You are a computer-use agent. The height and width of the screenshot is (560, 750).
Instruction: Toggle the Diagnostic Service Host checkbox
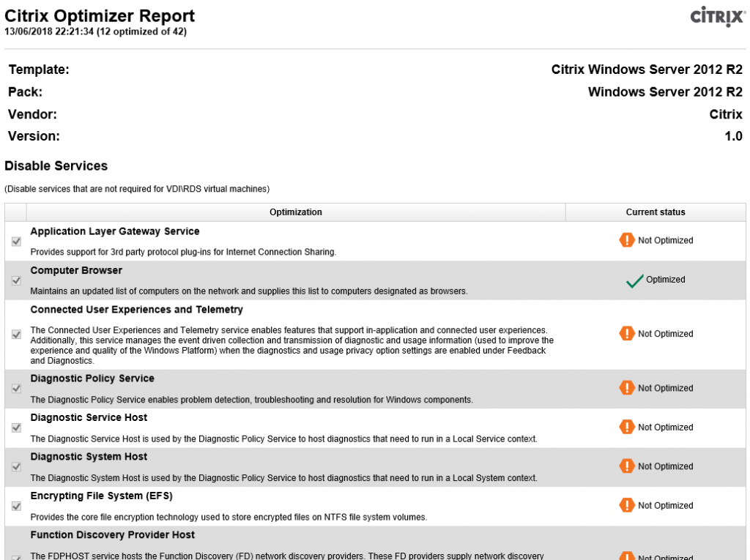[16, 427]
